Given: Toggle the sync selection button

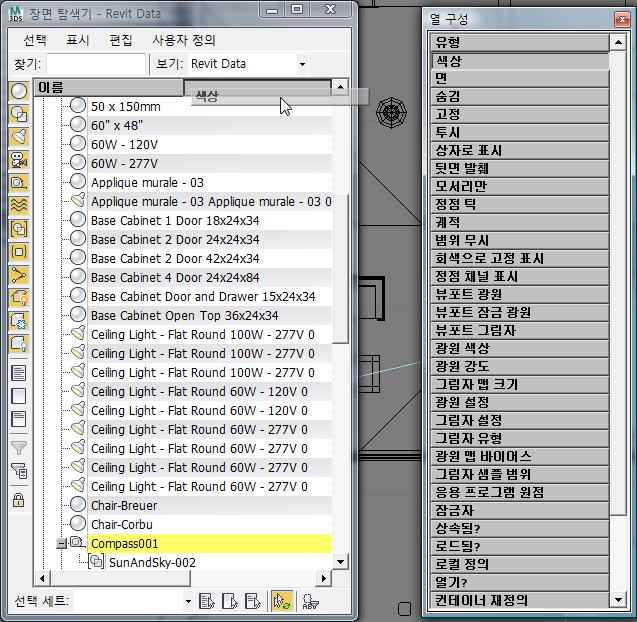Looking at the screenshot, I should (x=282, y=601).
